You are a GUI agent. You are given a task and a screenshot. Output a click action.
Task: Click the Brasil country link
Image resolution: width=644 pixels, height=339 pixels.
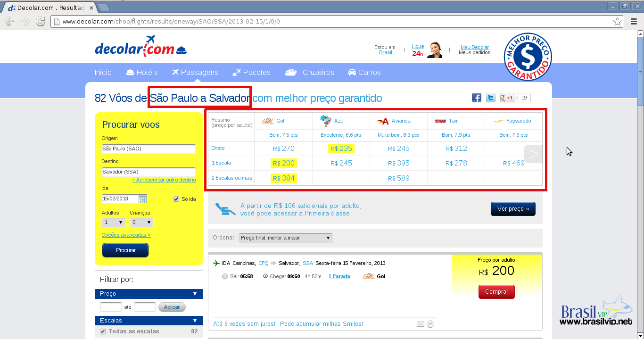(386, 52)
